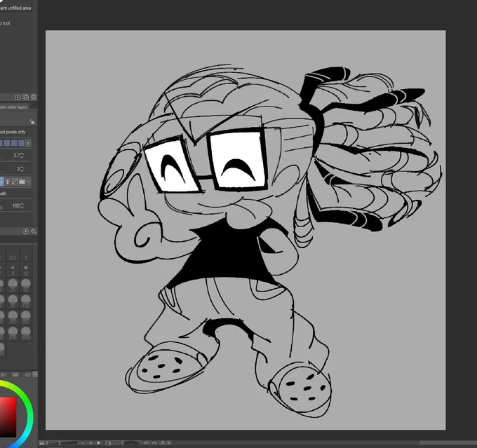The height and width of the screenshot is (448, 477).
Task: Click the stepper next to value 3.7
Action: [22, 156]
